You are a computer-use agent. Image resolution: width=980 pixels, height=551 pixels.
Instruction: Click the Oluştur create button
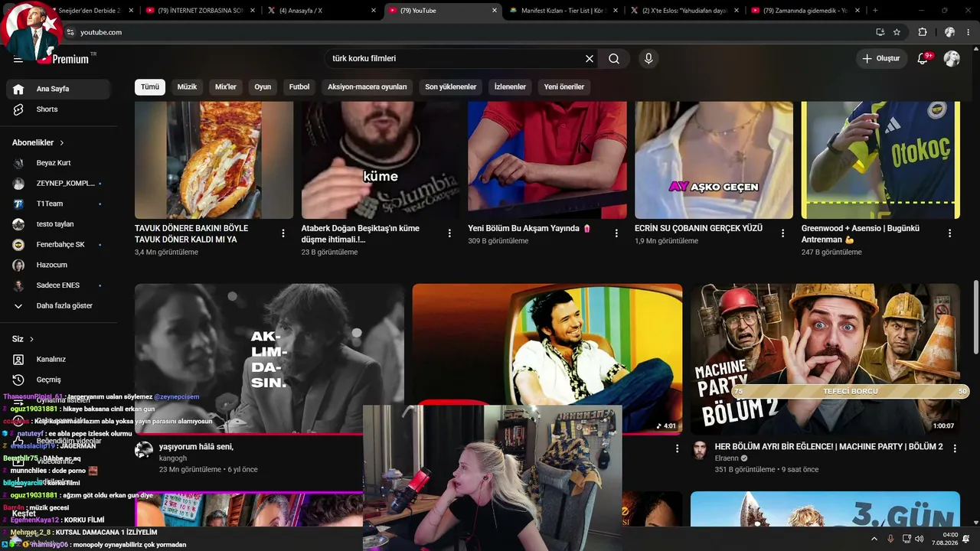[x=881, y=59]
